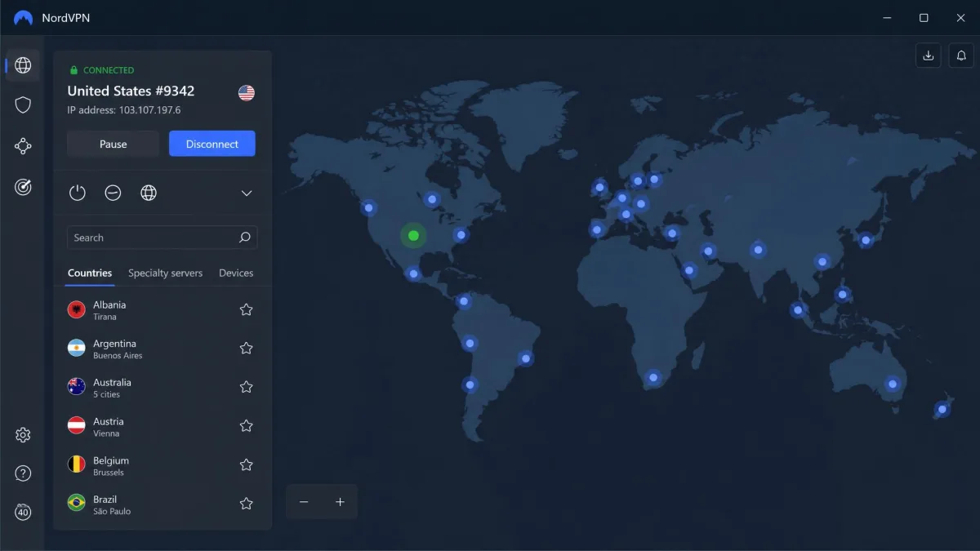
Task: Zoom in the map with plus button
Action: (340, 502)
